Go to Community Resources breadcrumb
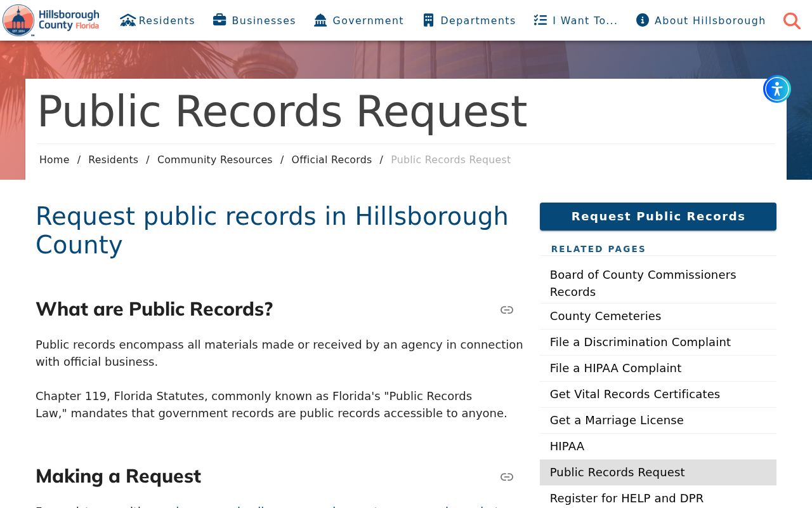The image size is (812, 508). (x=214, y=160)
